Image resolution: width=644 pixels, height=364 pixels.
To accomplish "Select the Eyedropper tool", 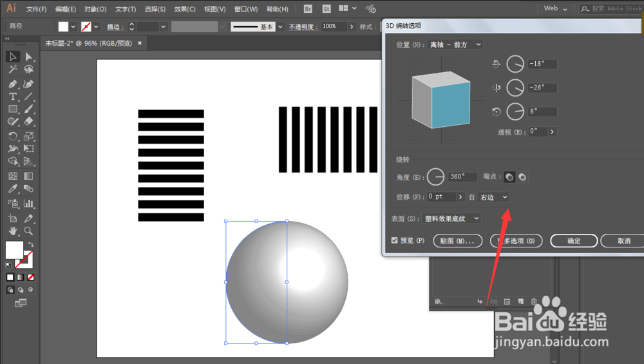I will tap(13, 189).
